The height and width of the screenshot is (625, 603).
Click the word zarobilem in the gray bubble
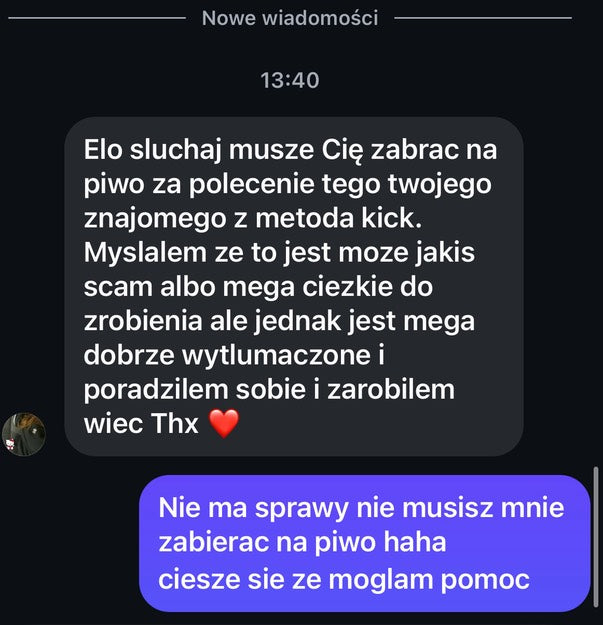(x=391, y=389)
